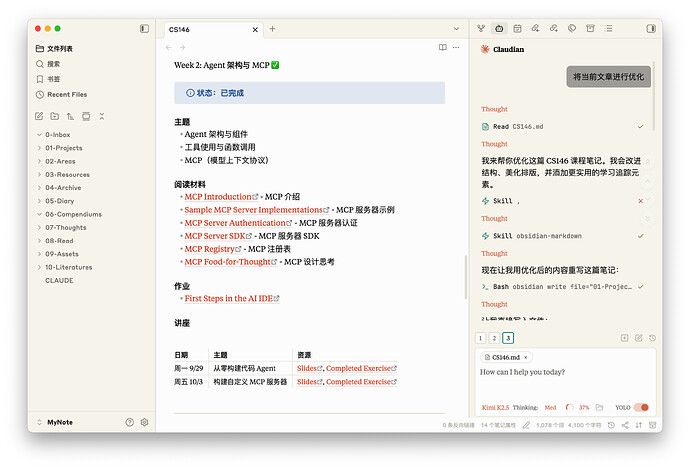Change file explorer sort order
Image resolution: width=690 pixels, height=468 pixels.
(70, 116)
